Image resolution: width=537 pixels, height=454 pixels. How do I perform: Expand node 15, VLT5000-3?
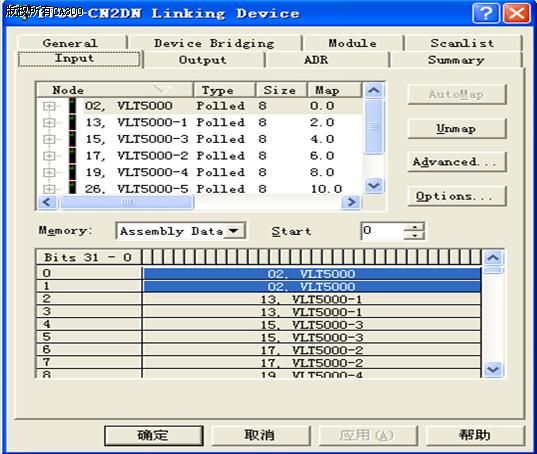(x=49, y=139)
